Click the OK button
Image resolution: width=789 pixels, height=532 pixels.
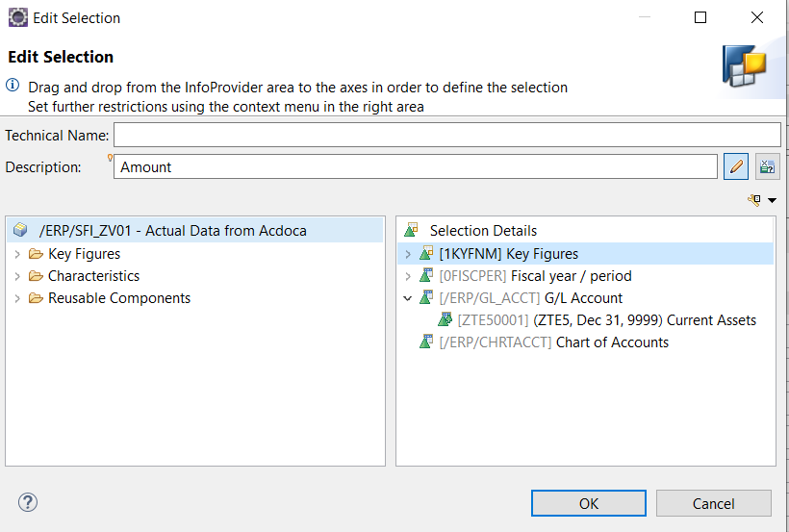click(x=589, y=503)
